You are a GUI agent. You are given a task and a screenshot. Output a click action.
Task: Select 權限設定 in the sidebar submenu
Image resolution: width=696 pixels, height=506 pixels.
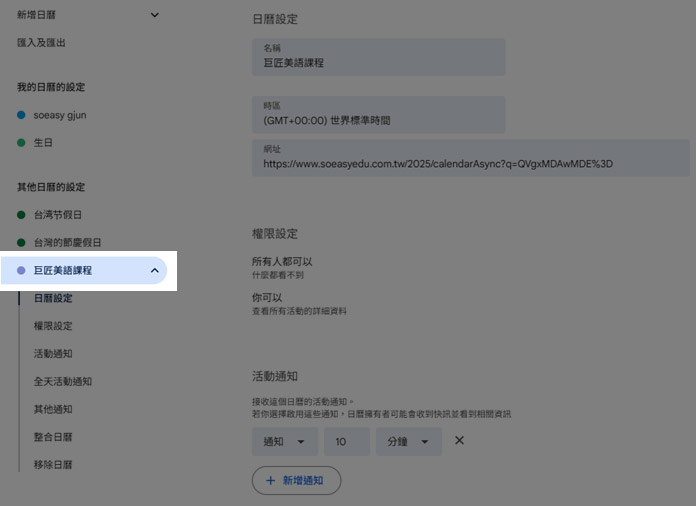point(53,326)
